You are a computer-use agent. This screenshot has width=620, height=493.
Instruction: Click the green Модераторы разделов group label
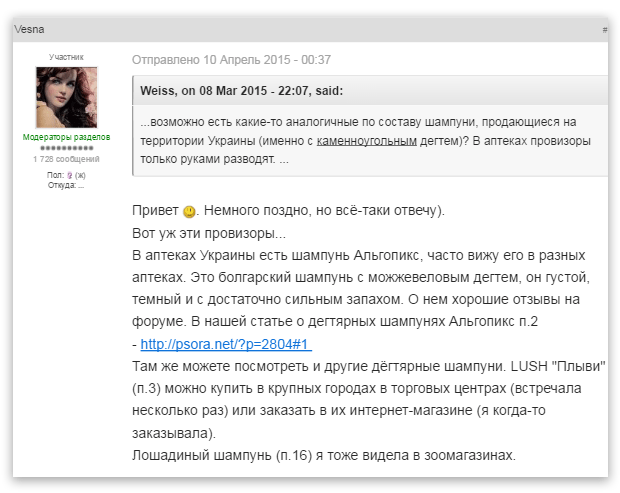pyautogui.click(x=66, y=137)
